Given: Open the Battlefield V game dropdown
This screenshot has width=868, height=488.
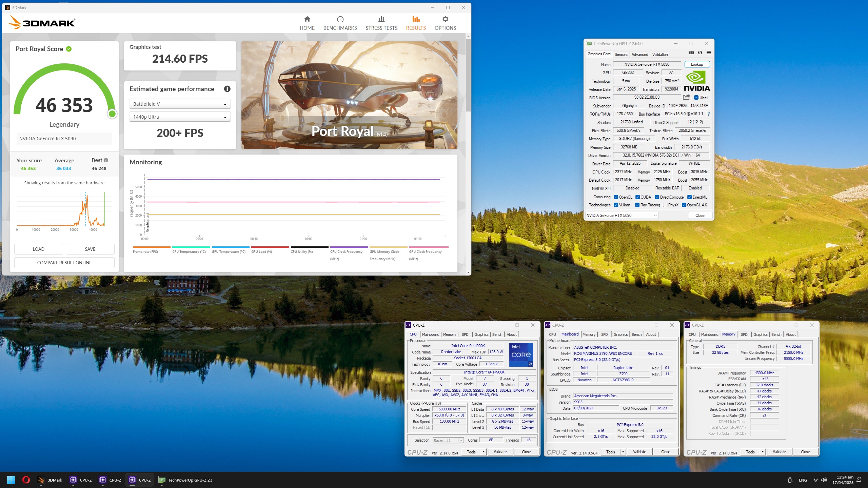Looking at the screenshot, I should 180,104.
